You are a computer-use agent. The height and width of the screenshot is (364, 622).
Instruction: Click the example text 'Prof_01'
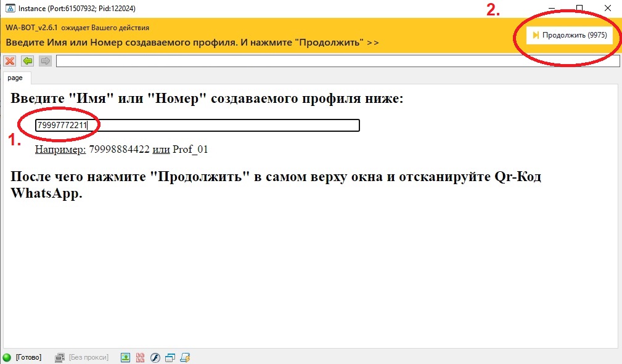coord(190,150)
